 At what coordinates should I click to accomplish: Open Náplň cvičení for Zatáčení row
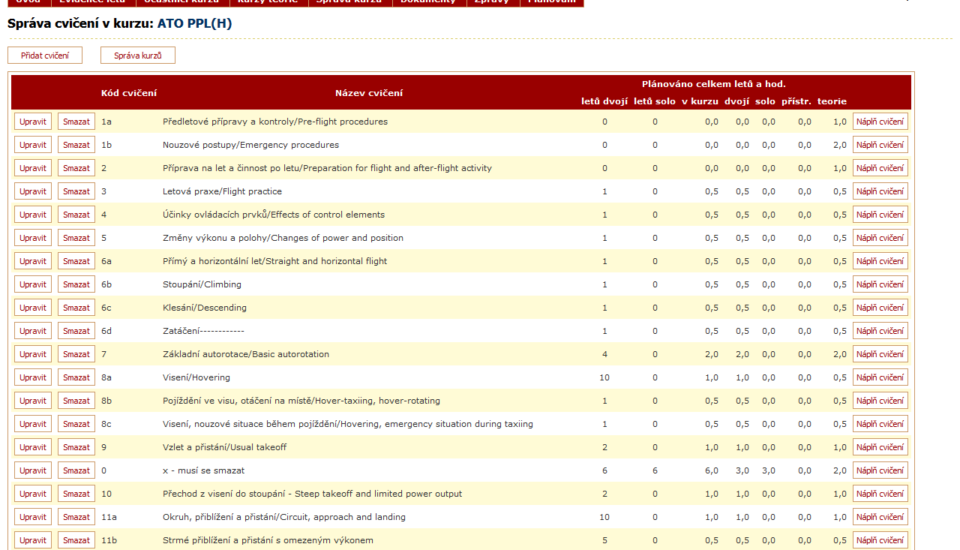[x=880, y=331]
